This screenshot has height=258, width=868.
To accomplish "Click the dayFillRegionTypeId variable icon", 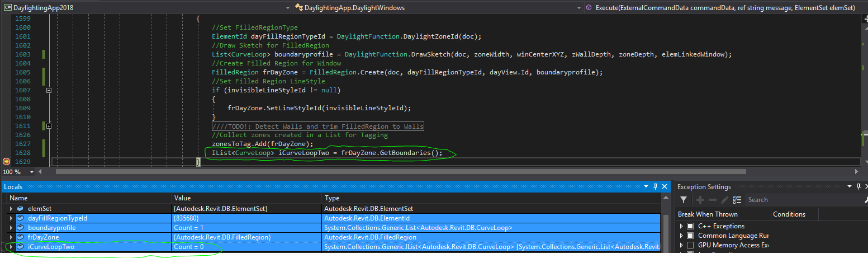I will (20, 218).
